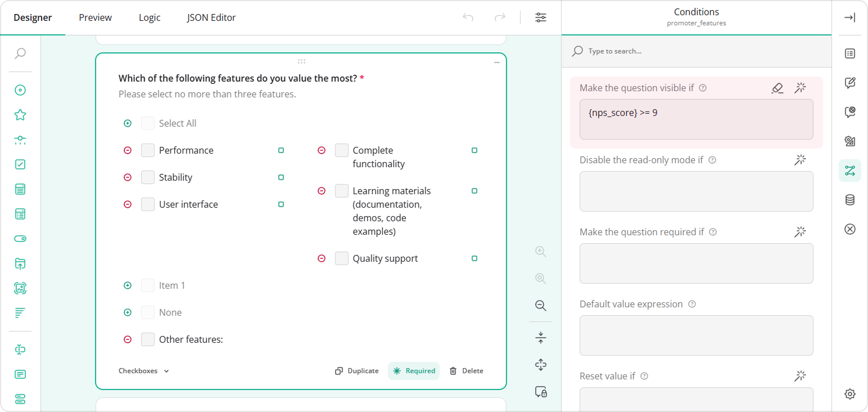This screenshot has height=412, width=868.
Task: Open the gear settings at sidebar bottom
Action: [850, 394]
